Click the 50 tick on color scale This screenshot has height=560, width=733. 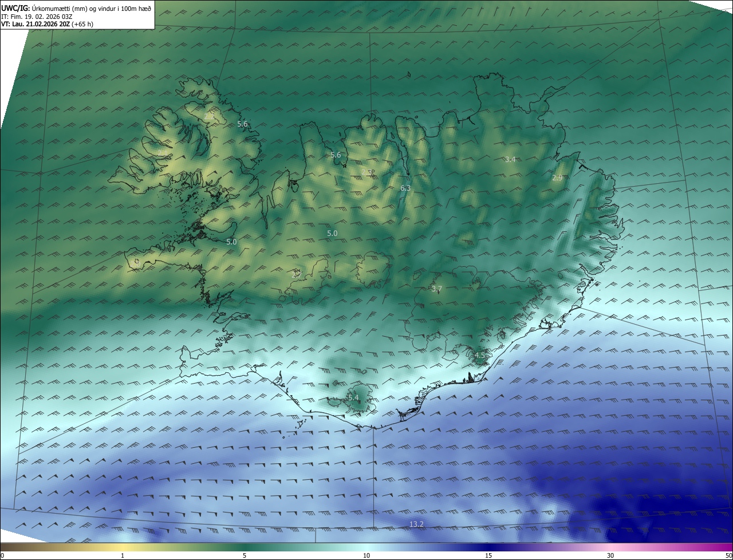[728, 556]
